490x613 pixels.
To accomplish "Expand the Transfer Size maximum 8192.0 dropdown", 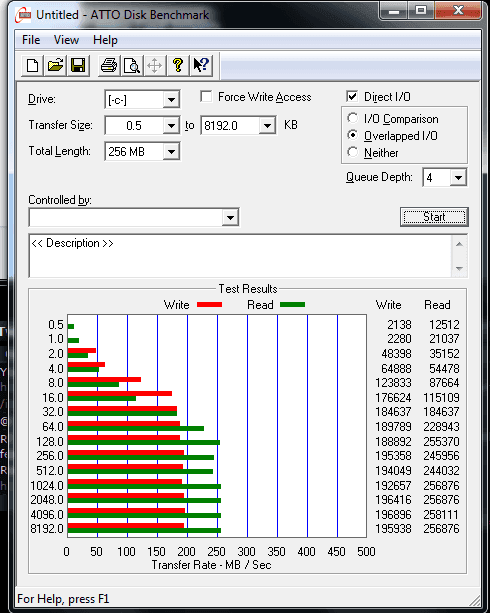I will pos(267,126).
